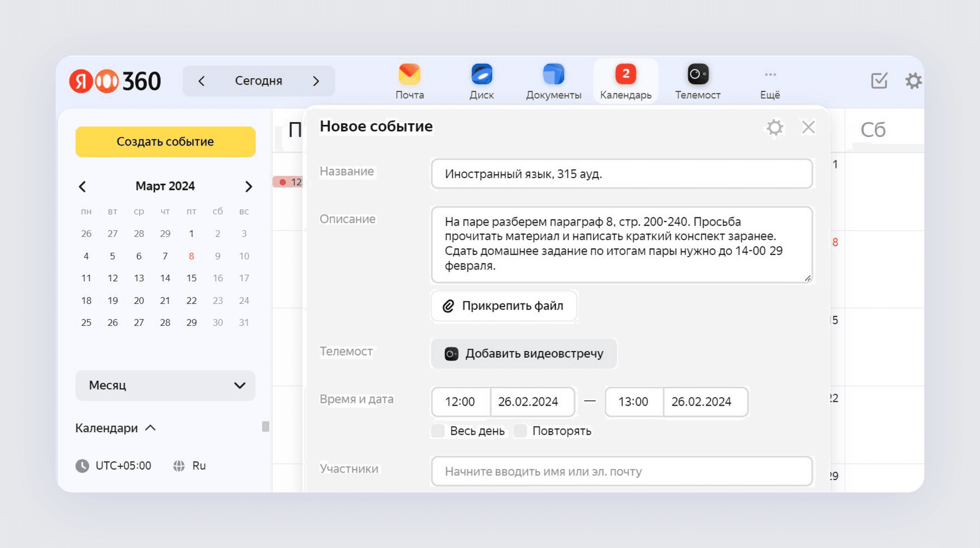Show next month in mini calendar

point(249,186)
